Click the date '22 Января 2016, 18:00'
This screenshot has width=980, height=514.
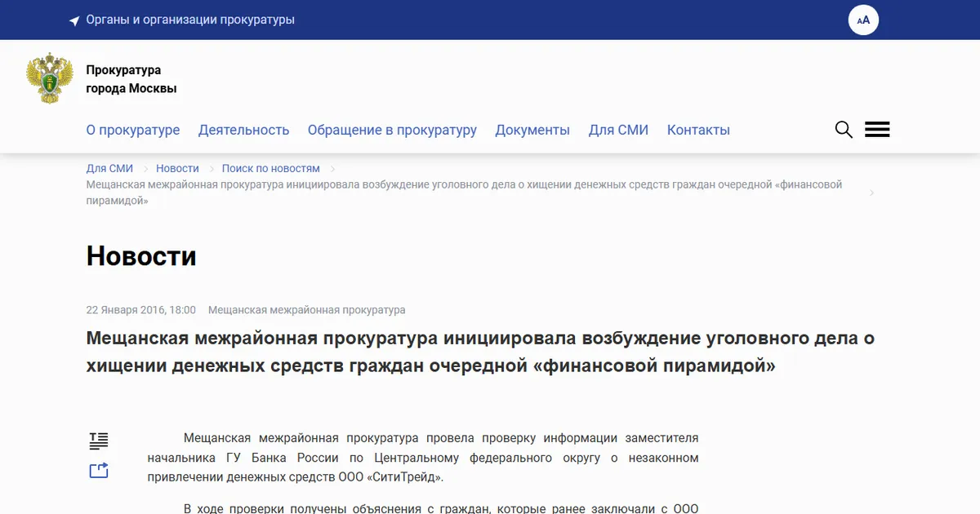tap(141, 310)
